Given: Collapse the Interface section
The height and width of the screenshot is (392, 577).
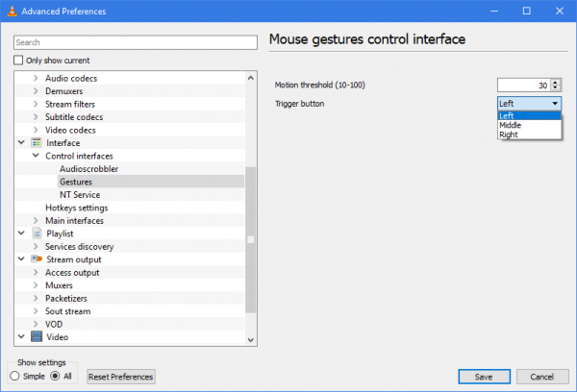Looking at the screenshot, I should [21, 142].
